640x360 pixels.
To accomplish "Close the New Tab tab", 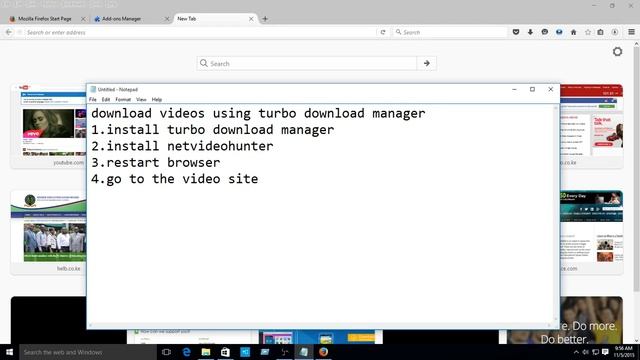I will click(x=251, y=19).
